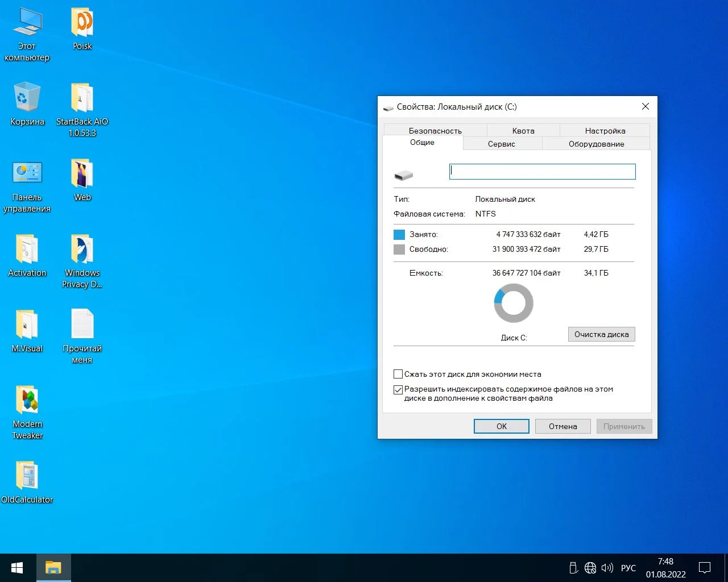Click the Применить button
The height and width of the screenshot is (582, 728).
tap(624, 426)
